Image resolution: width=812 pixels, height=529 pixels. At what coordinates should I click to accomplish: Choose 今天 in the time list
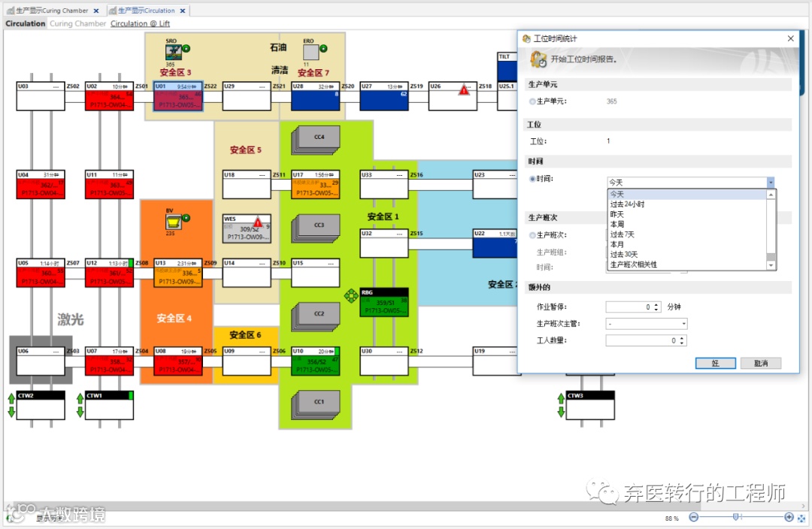tap(686, 194)
